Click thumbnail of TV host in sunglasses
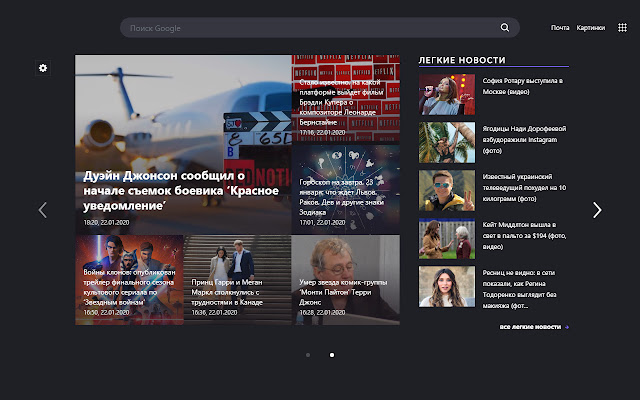Screen dimensions: 640x400 447,190
